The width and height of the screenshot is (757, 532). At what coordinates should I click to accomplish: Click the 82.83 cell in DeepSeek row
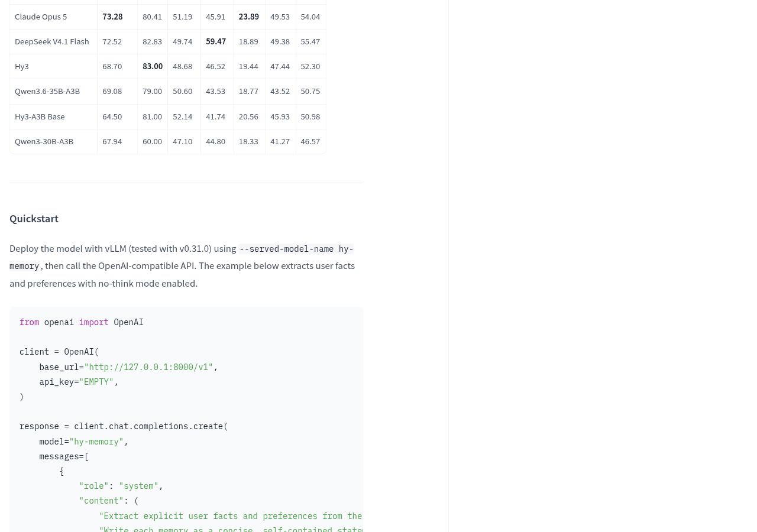[153, 41]
